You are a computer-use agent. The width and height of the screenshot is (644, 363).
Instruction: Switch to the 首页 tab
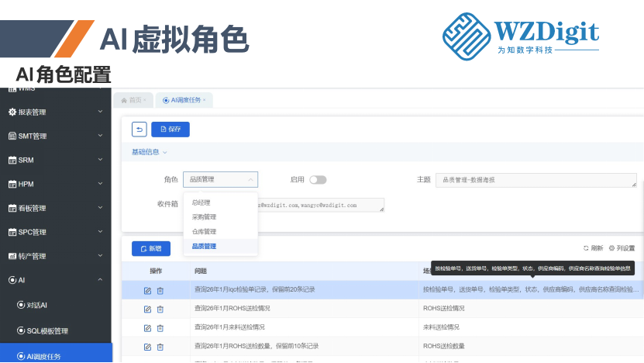[x=132, y=100]
